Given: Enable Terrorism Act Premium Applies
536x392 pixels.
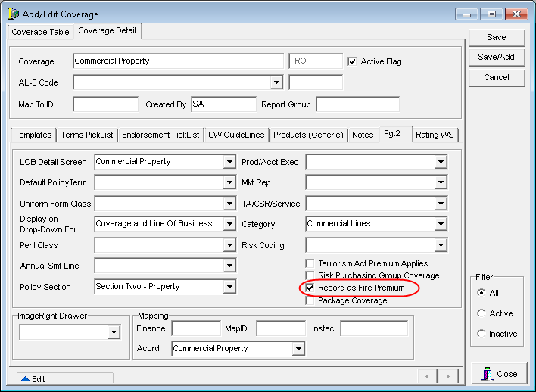Looking at the screenshot, I should point(310,263).
